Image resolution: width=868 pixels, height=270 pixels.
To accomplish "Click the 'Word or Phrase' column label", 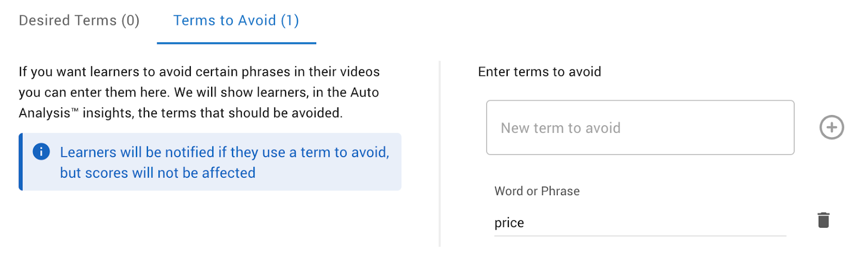I will click(537, 191).
